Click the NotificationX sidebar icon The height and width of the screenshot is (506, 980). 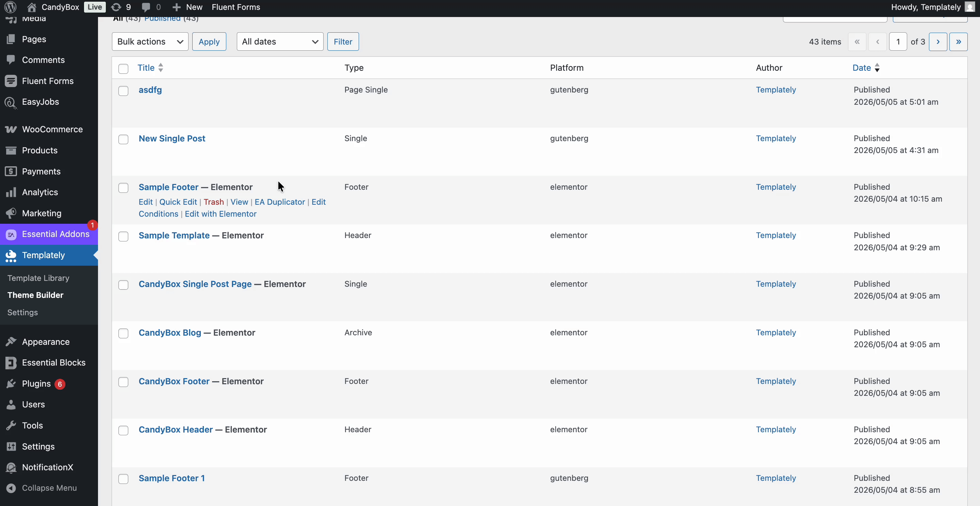click(x=11, y=467)
